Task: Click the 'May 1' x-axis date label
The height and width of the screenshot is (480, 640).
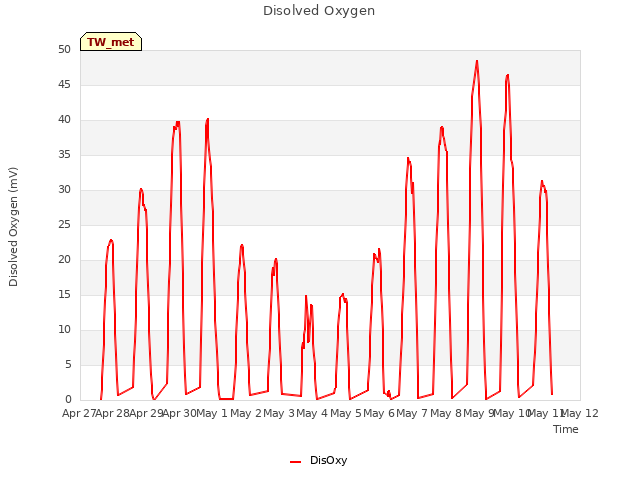Action: (x=212, y=413)
